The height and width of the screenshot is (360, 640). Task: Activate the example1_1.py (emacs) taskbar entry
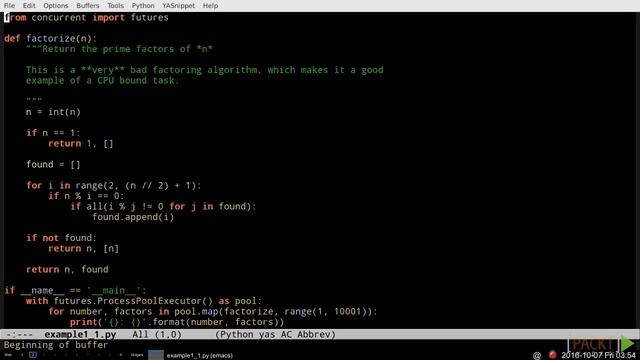(x=200, y=356)
